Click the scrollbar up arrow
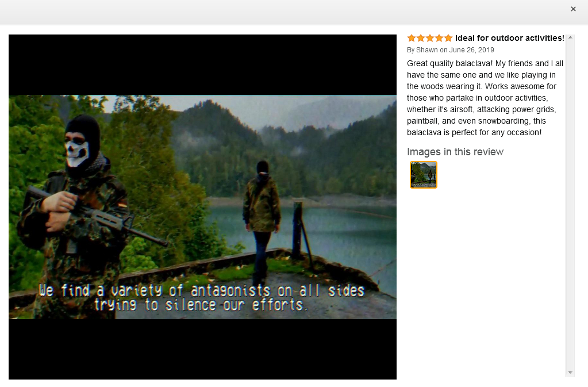588x387 pixels. (570, 37)
